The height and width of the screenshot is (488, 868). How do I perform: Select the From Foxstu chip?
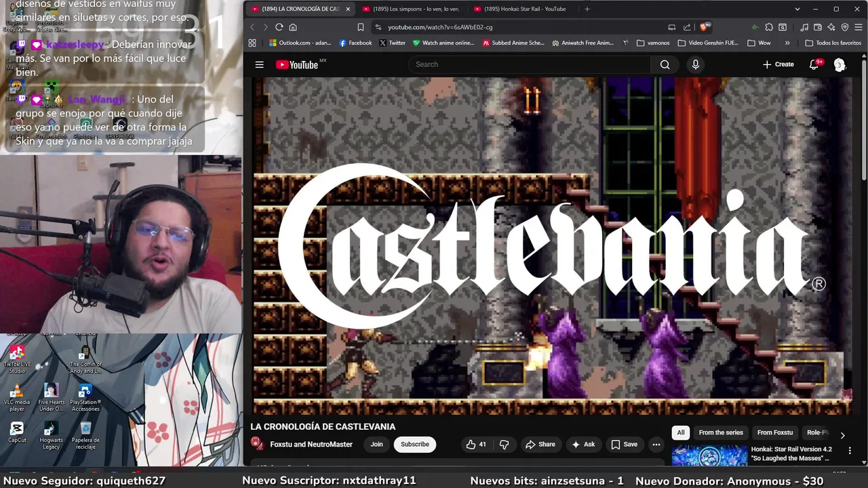tap(774, 432)
